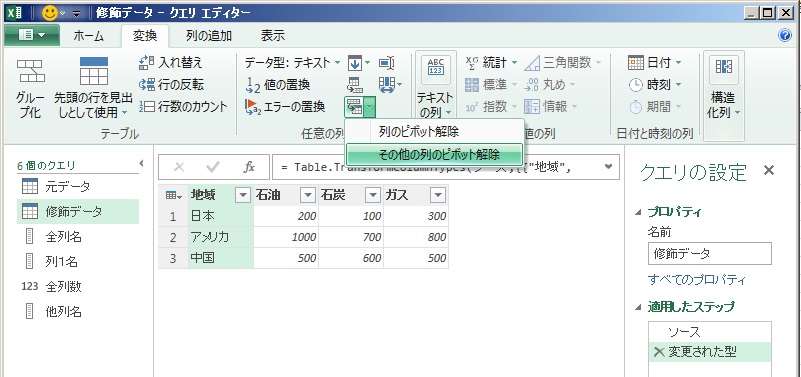This screenshot has height=377, width=801.
Task: Click the 構造化列 structured column icon
Action: pyautogui.click(x=723, y=68)
